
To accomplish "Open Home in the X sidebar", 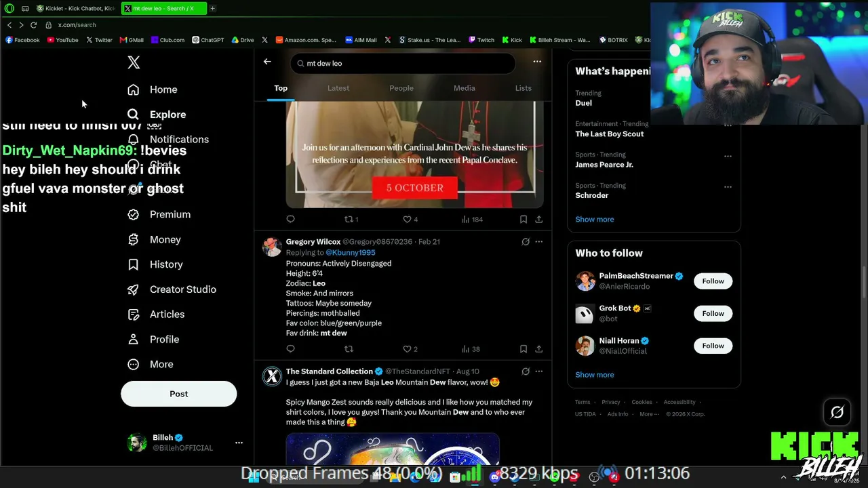I will click(x=153, y=89).
